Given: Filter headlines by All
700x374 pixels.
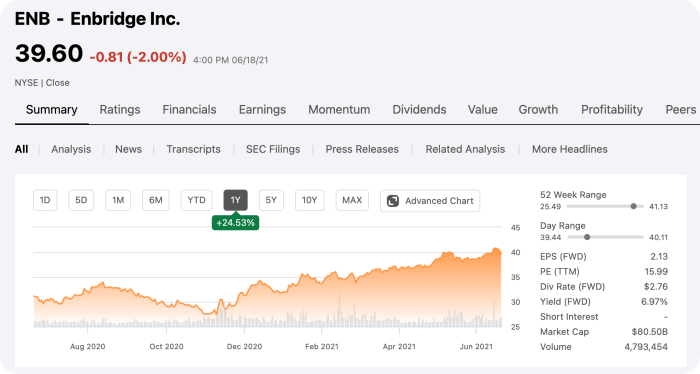Looking at the screenshot, I should click(x=21, y=149).
